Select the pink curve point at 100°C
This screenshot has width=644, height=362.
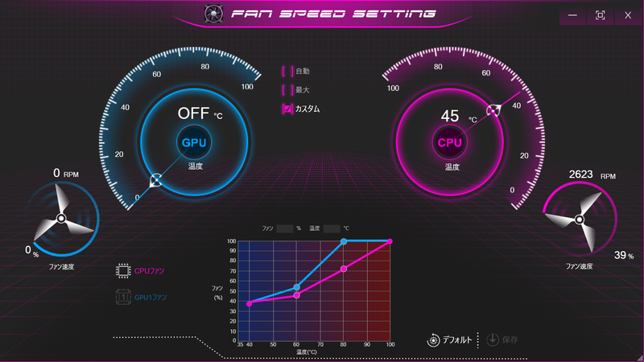390,241
